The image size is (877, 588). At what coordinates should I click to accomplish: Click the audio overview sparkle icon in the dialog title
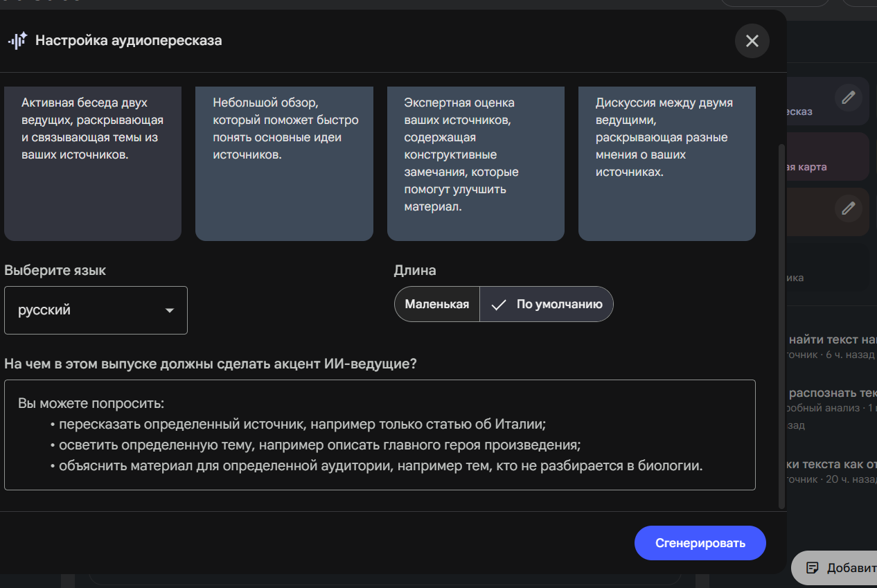tap(17, 41)
